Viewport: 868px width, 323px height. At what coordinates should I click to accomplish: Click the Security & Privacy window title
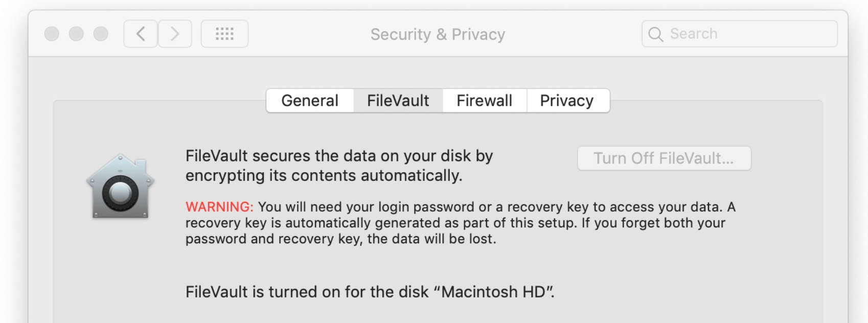coord(438,34)
